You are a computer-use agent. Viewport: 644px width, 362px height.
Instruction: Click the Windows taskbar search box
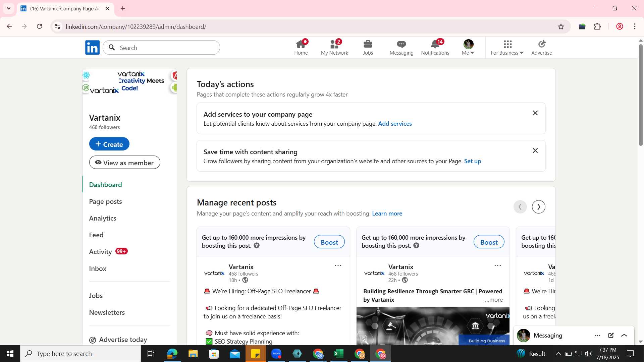click(80, 354)
